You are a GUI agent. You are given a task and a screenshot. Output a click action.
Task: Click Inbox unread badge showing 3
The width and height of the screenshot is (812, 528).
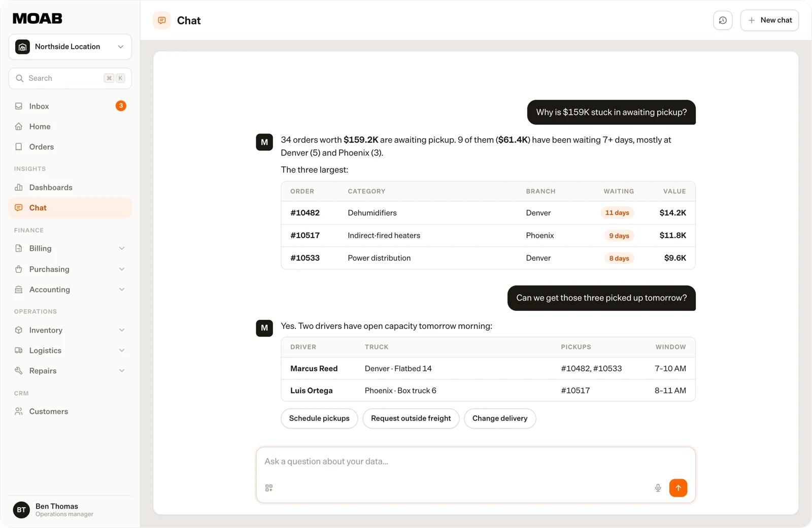click(x=121, y=106)
